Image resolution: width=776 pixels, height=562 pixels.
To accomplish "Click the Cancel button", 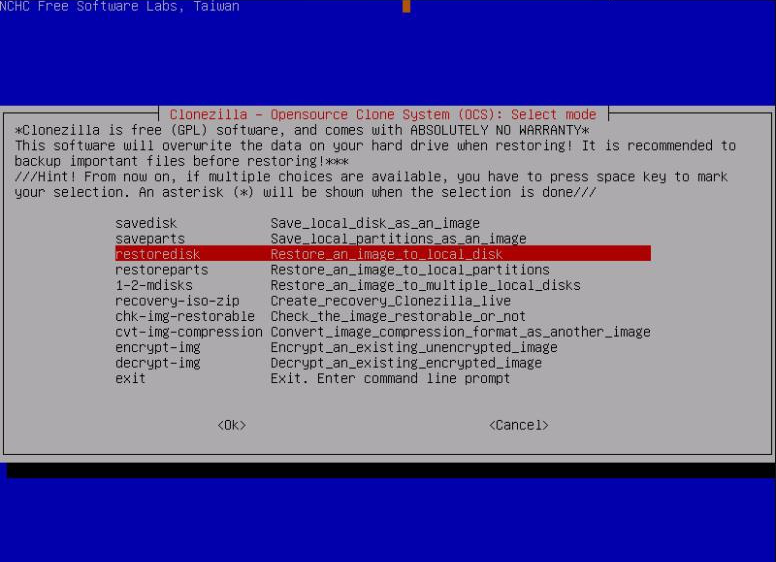I will click(519, 425).
